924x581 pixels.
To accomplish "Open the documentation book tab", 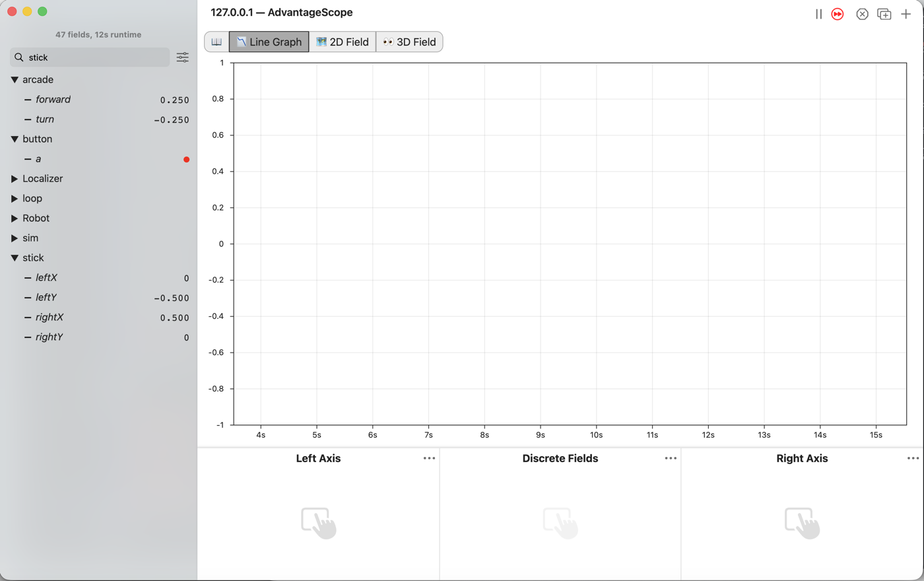I will [216, 42].
